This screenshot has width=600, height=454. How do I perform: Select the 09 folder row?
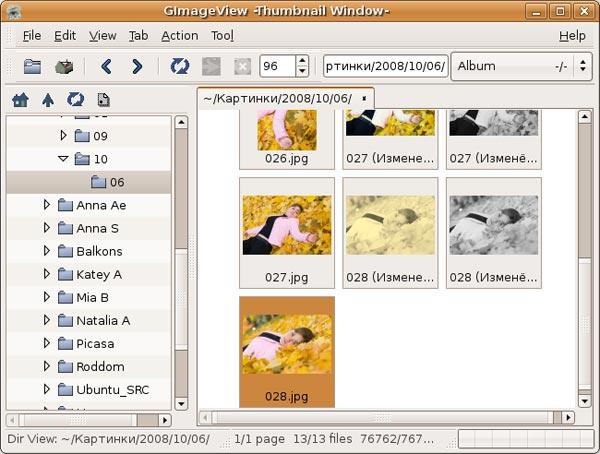89,136
